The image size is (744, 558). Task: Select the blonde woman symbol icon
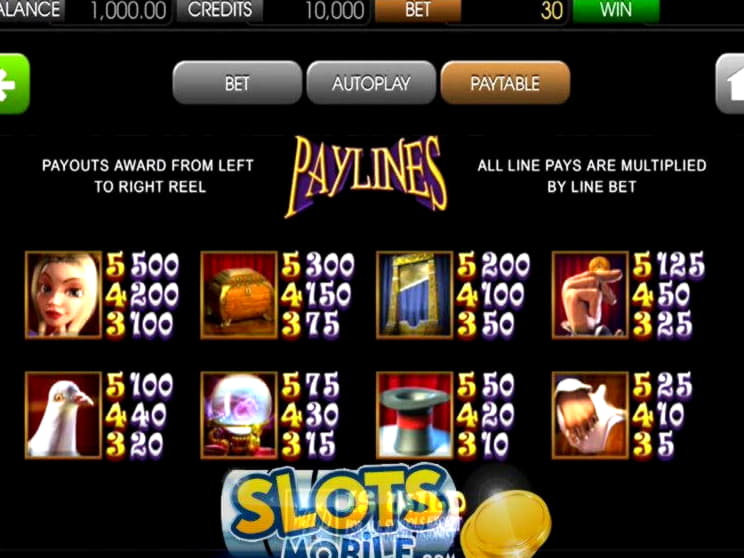63,295
